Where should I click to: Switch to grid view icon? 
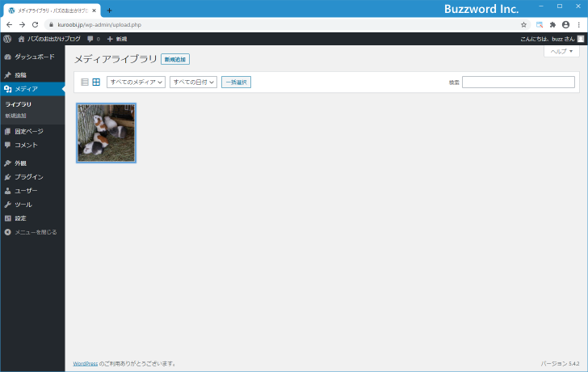(x=96, y=82)
